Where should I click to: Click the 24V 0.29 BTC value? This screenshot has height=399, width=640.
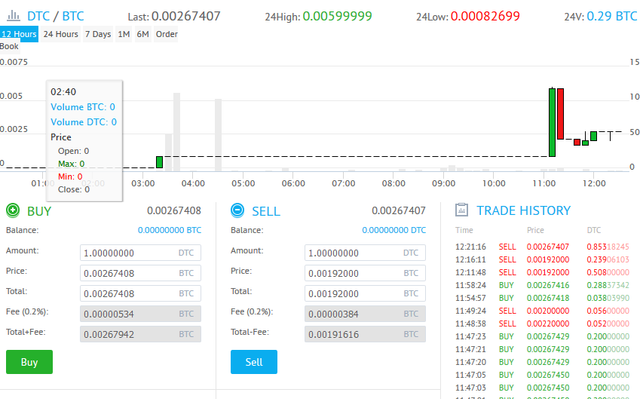click(x=612, y=16)
